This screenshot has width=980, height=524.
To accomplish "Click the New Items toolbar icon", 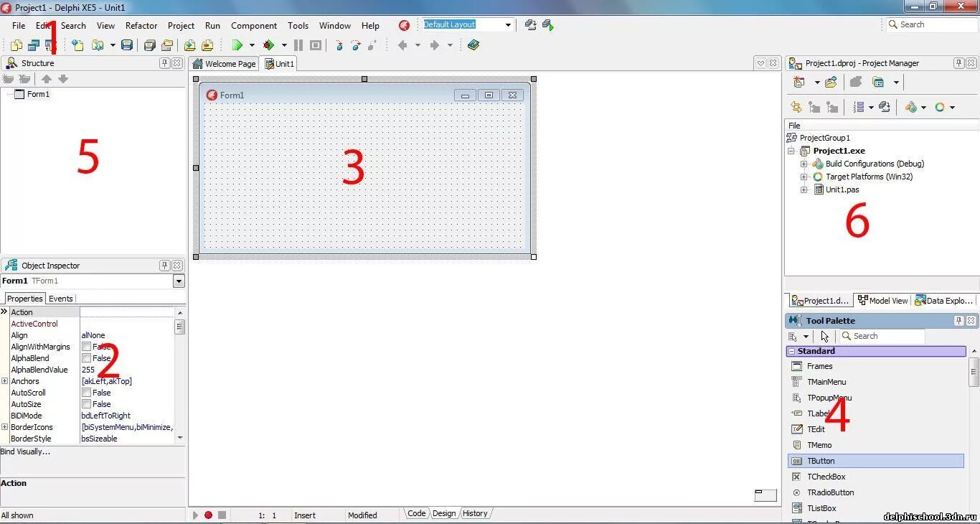I will click(x=77, y=45).
